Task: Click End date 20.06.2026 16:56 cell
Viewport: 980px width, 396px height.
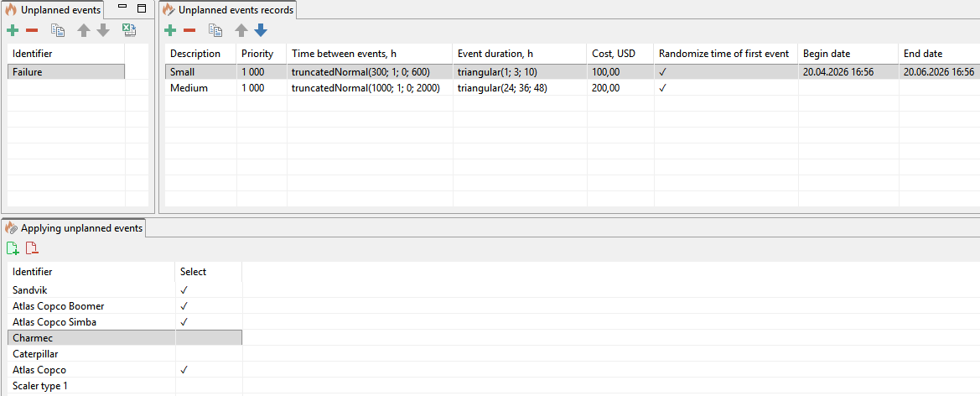Action: (x=940, y=72)
